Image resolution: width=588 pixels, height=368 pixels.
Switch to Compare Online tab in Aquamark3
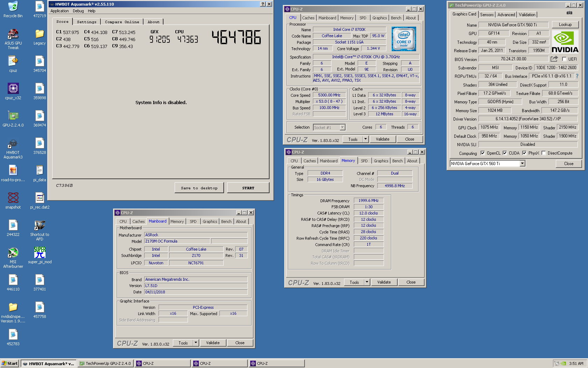(122, 22)
